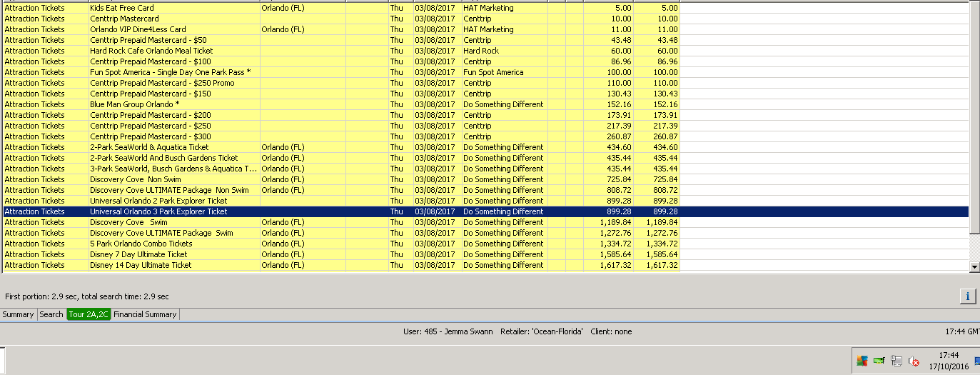Click the blue info button
Viewport: 980px width, 375px height.
(x=967, y=296)
